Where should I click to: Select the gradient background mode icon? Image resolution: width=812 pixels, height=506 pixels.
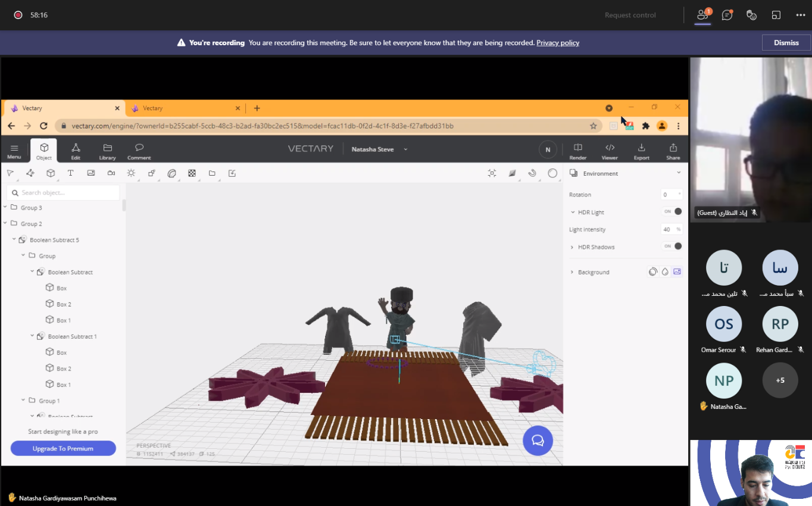click(x=653, y=271)
